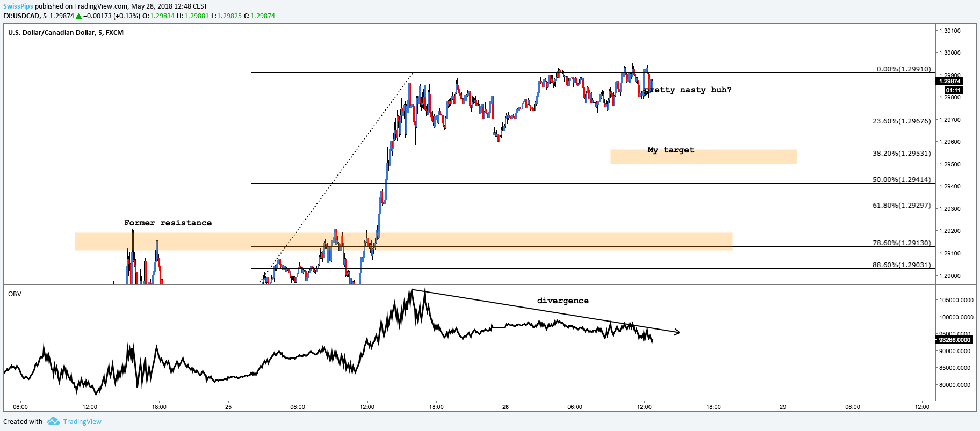Click the price change +0.00173 (+0.13%)
This screenshot has height=431, width=980.
click(x=112, y=16)
